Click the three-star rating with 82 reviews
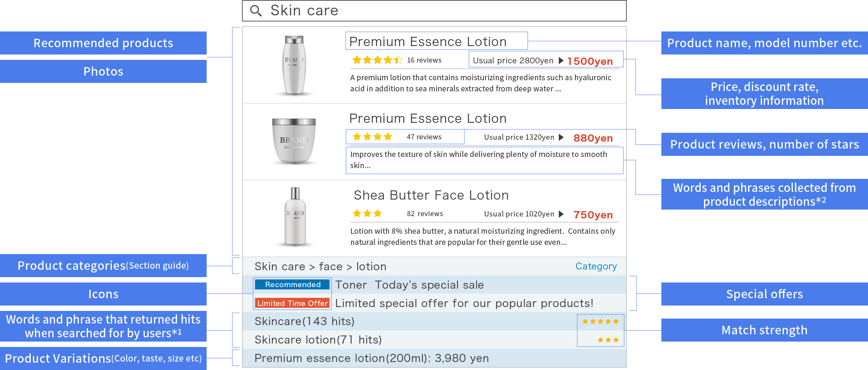 (367, 213)
